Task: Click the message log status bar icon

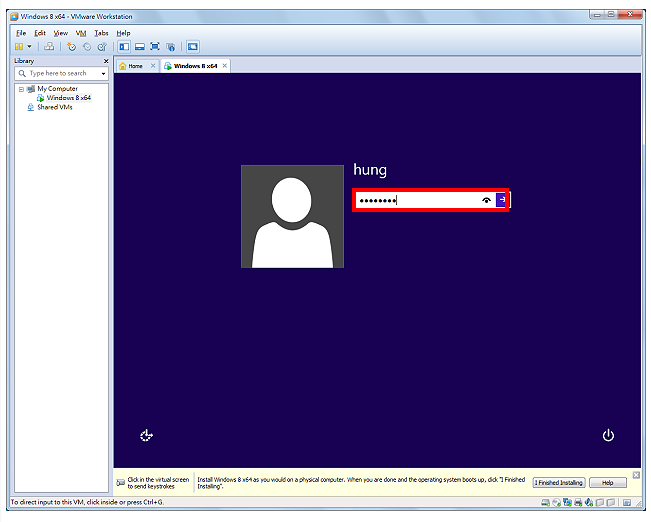Action: point(627,502)
